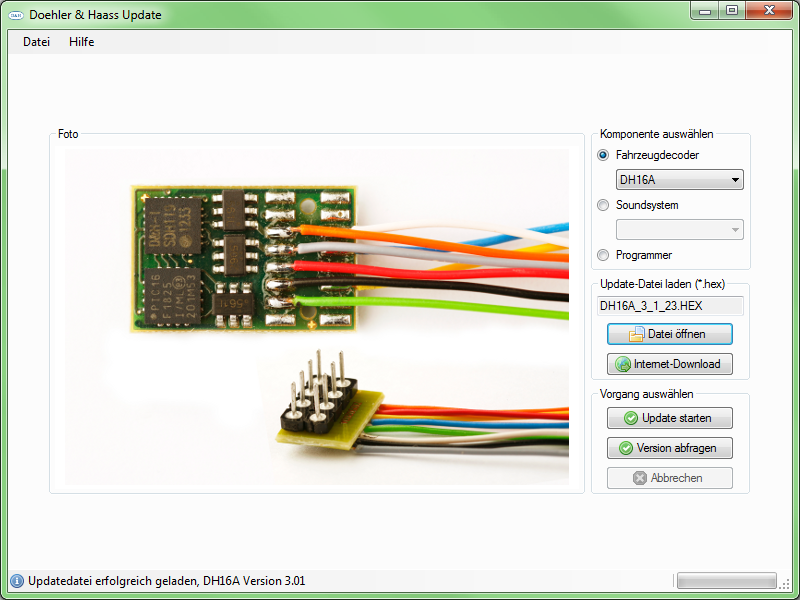Close the Doehler & Haass Update window
This screenshot has height=600, width=800.
[x=769, y=11]
